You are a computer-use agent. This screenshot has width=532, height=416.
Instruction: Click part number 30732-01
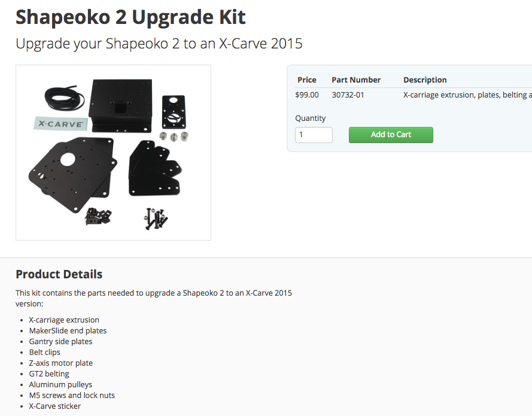click(x=348, y=95)
